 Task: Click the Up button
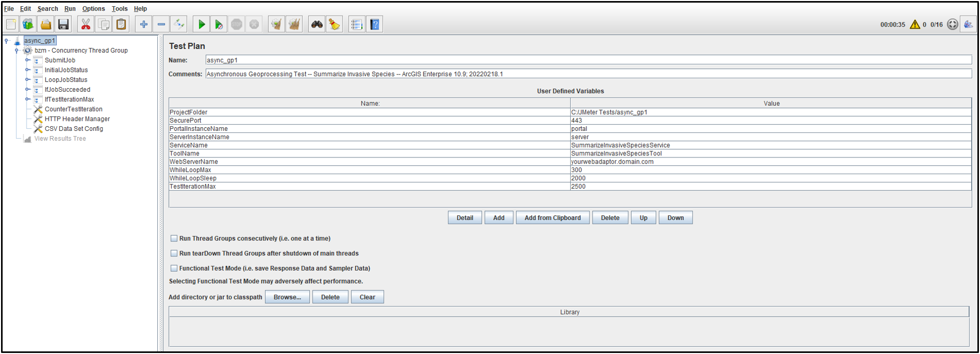click(644, 218)
